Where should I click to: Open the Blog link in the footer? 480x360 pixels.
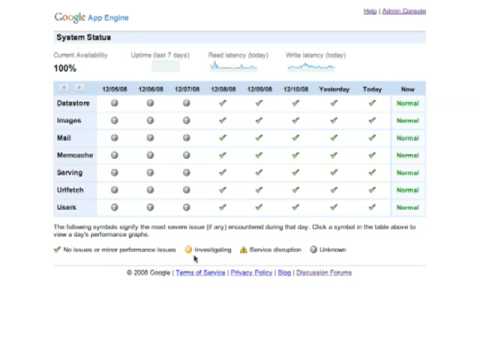point(284,273)
